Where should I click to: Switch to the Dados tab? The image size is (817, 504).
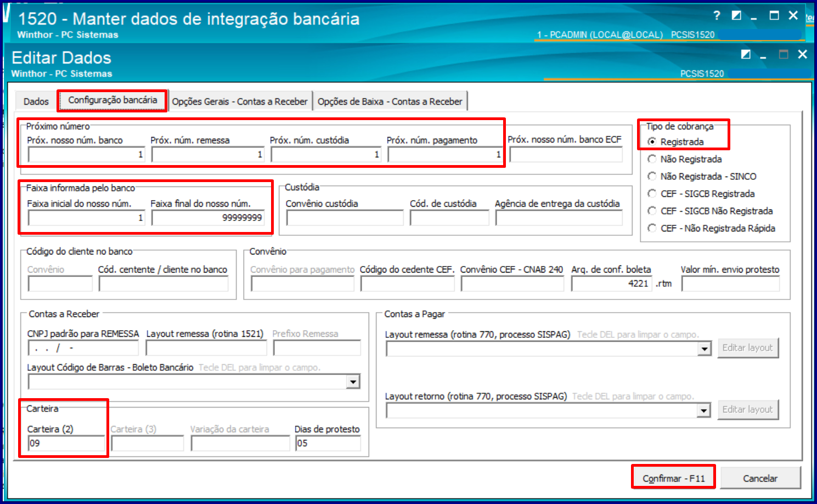click(36, 101)
